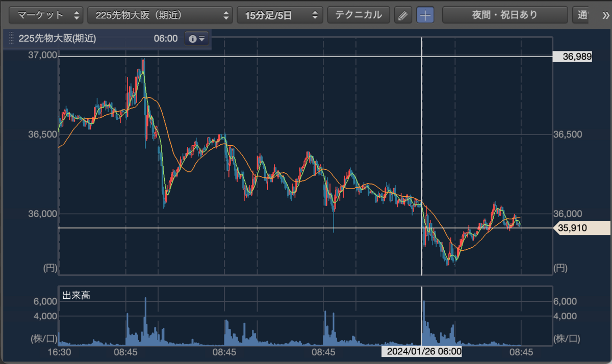Image resolution: width=612 pixels, height=364 pixels.
Task: Click the 夜間・祝日あり button
Action: click(x=505, y=15)
